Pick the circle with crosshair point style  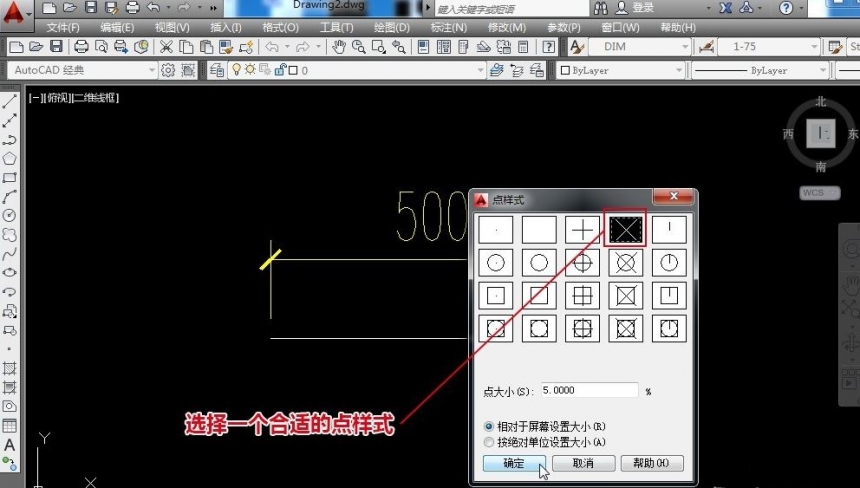coord(582,263)
